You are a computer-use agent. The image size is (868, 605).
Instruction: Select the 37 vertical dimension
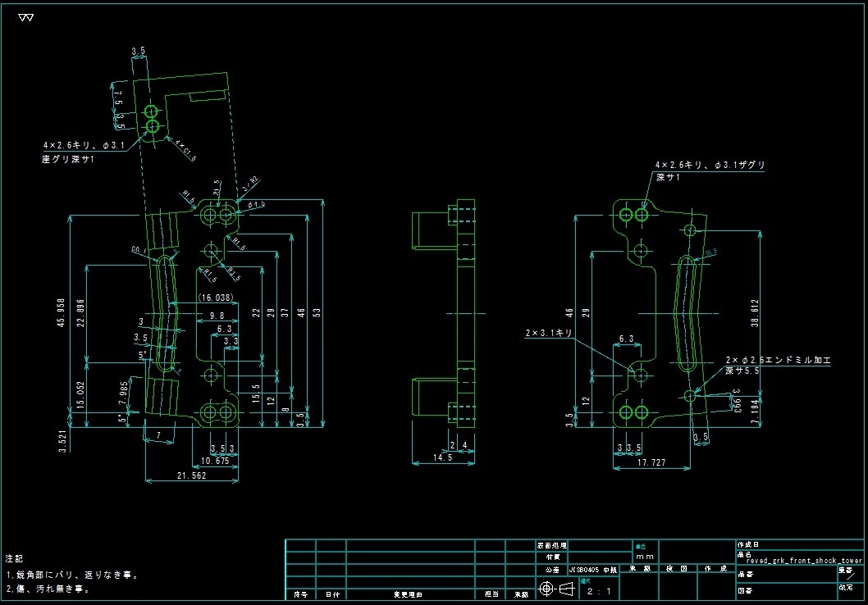pyautogui.click(x=285, y=312)
